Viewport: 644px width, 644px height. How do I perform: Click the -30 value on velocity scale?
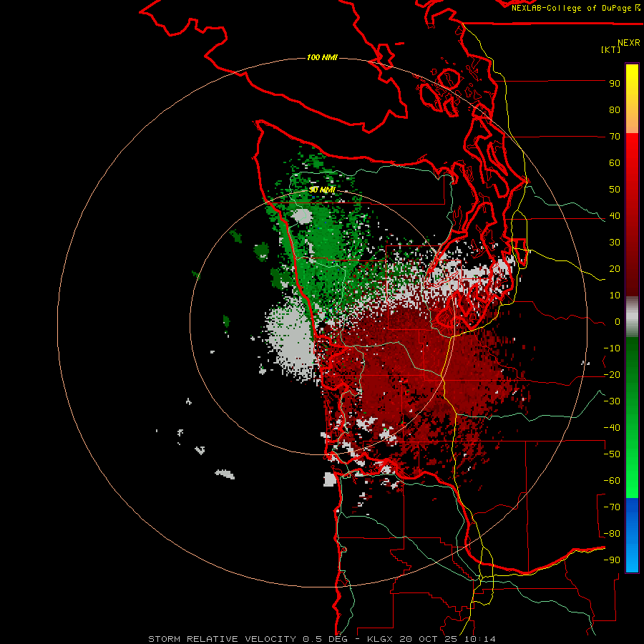[612, 401]
